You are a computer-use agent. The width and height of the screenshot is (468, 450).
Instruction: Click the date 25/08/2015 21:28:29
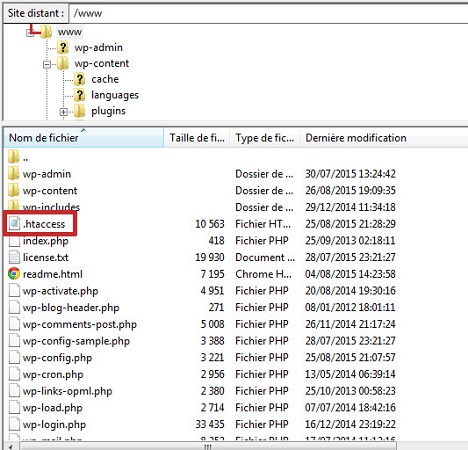coord(350,224)
